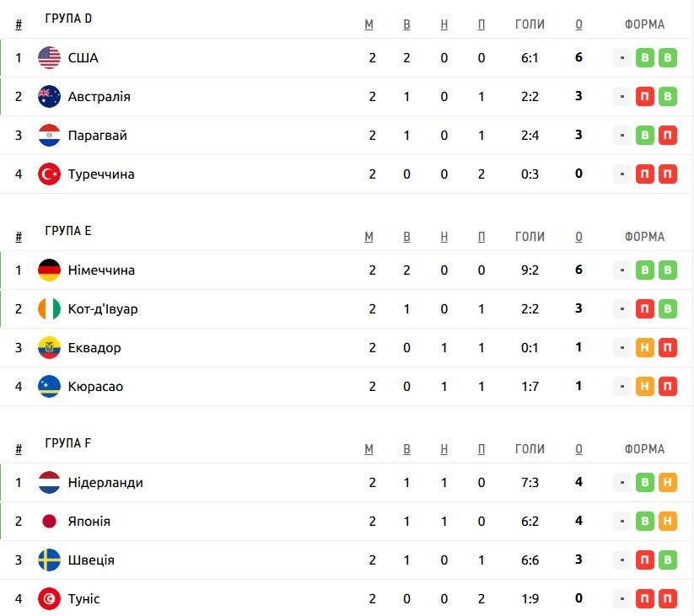Click the # column header in Group D
694x616 pixels.
coord(19,24)
